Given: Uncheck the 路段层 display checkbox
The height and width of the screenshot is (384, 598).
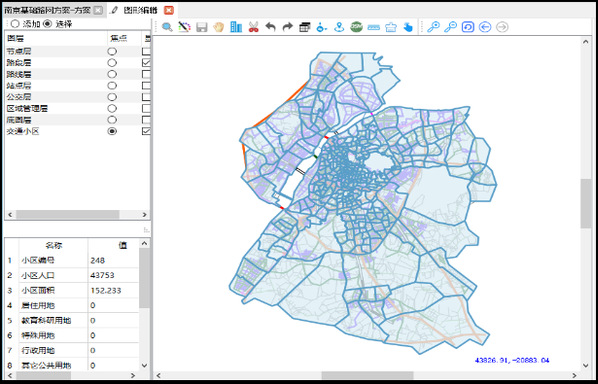Looking at the screenshot, I should (146, 63).
